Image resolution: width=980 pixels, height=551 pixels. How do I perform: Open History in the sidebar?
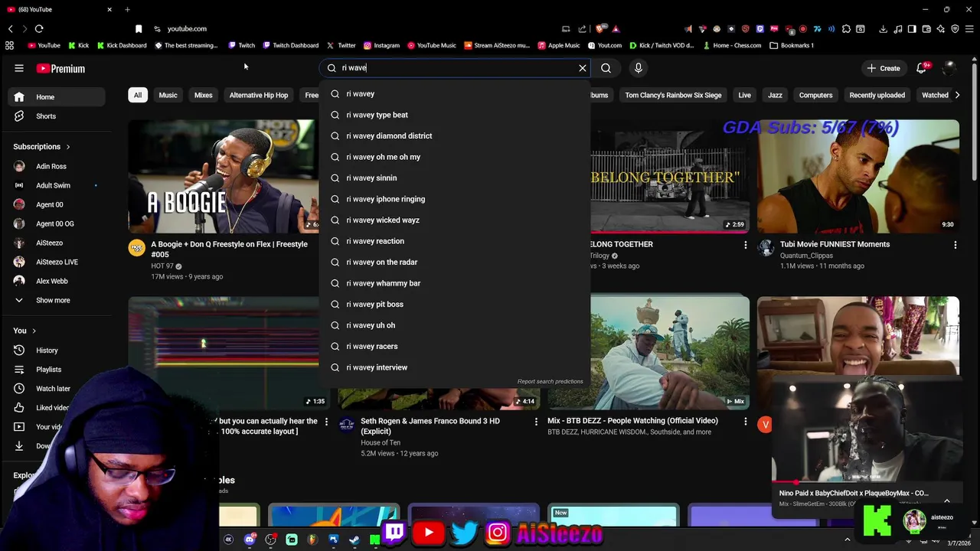point(57,350)
